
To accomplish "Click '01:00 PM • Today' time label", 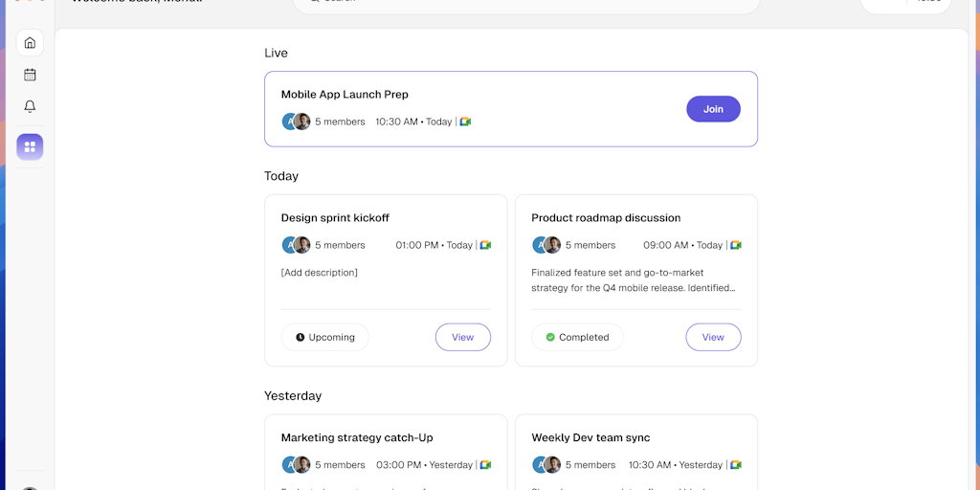I will (434, 245).
